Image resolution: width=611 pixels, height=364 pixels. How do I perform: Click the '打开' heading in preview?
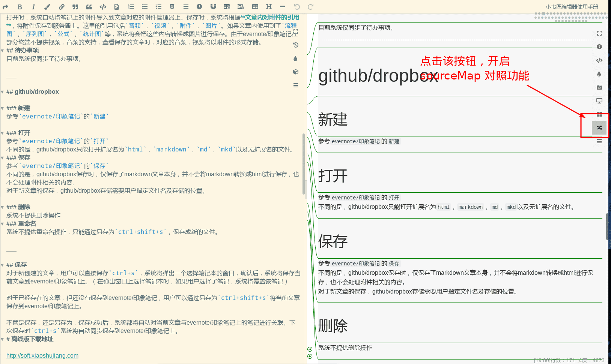point(333,176)
